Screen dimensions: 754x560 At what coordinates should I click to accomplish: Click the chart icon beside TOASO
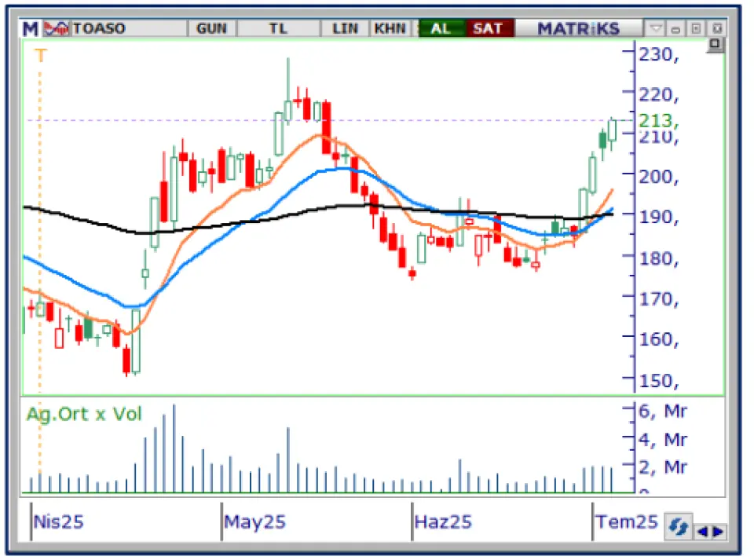(57, 29)
